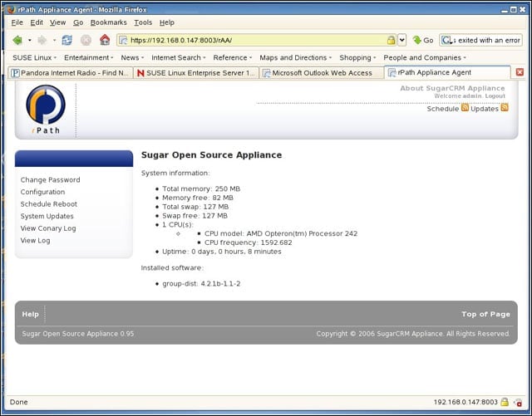
Task: Open the Tools menu
Action: 143,22
